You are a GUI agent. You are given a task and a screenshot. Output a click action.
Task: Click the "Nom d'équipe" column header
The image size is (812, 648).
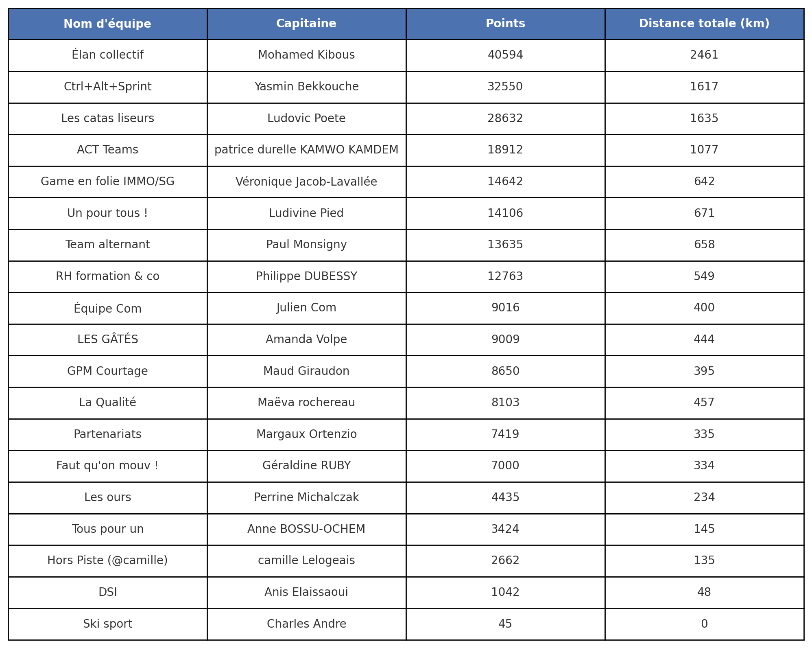point(107,24)
